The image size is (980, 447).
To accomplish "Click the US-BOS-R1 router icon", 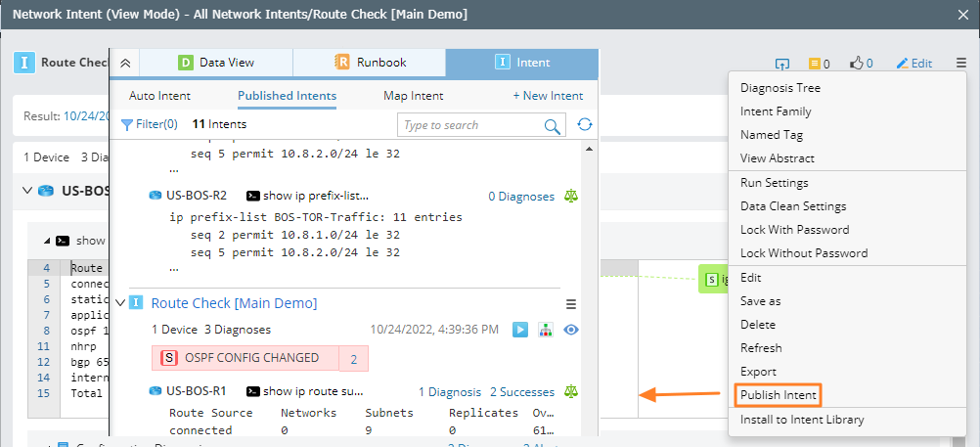I will tap(155, 391).
